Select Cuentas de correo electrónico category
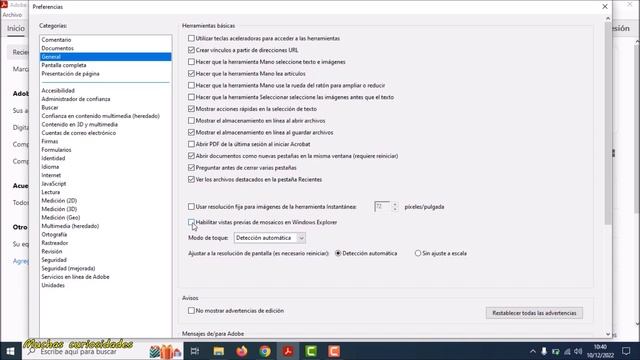This screenshot has height=360, width=640. pyautogui.click(x=79, y=133)
